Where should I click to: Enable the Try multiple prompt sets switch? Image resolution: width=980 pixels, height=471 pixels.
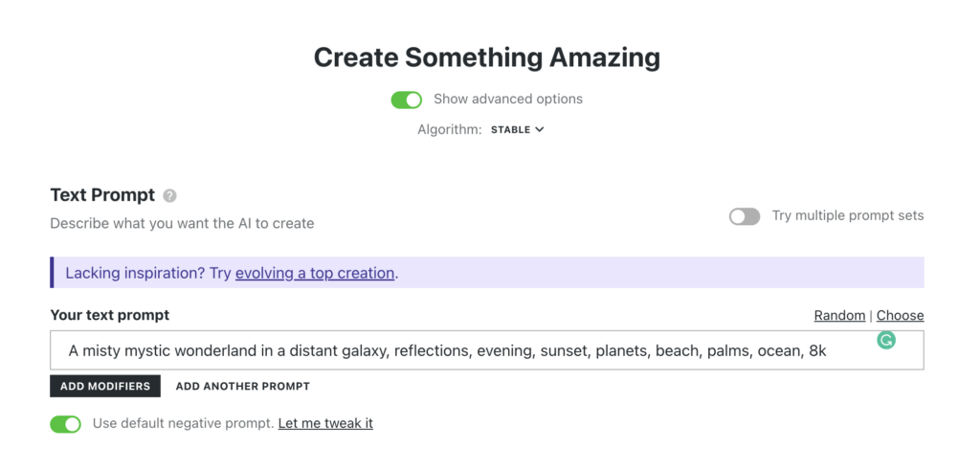[x=745, y=216]
